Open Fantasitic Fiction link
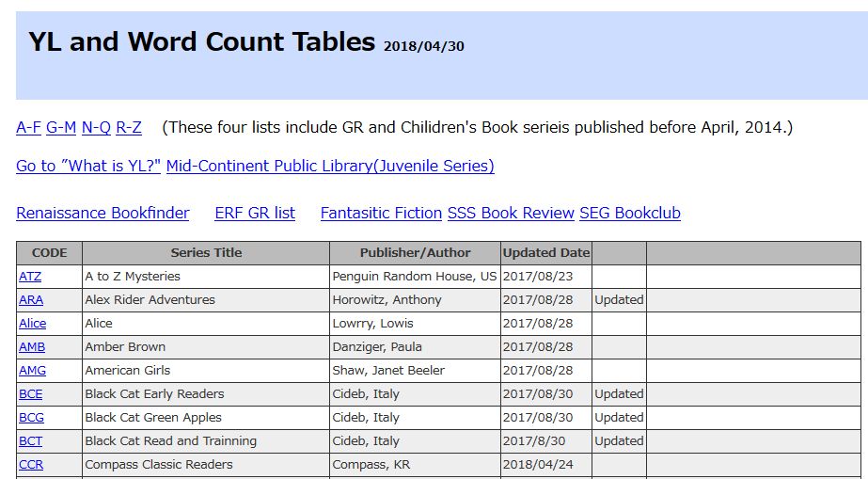 pyautogui.click(x=381, y=213)
